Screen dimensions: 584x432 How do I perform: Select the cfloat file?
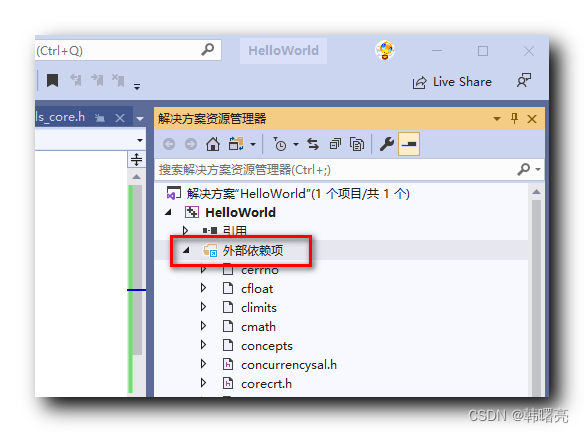coord(257,289)
